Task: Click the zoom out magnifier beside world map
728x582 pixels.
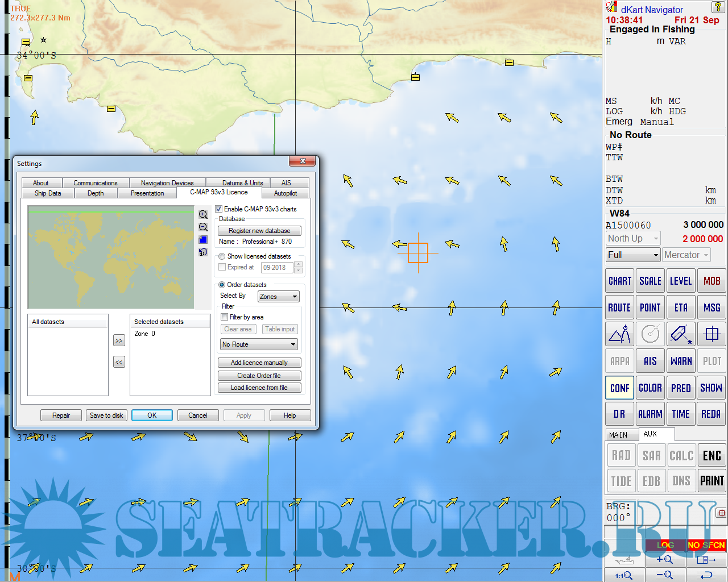Action: click(203, 227)
